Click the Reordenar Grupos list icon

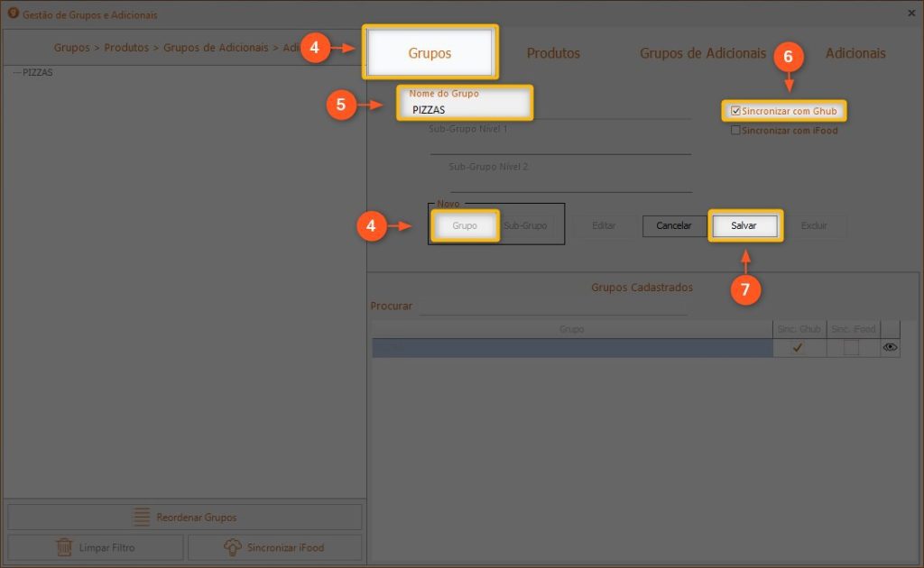[x=142, y=518]
